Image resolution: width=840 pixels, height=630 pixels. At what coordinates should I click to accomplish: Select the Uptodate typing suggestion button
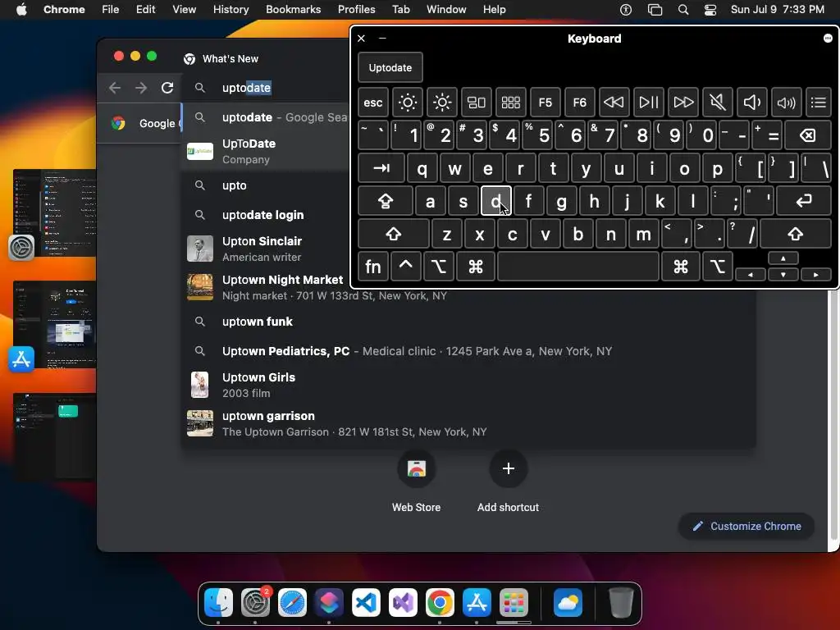click(390, 68)
